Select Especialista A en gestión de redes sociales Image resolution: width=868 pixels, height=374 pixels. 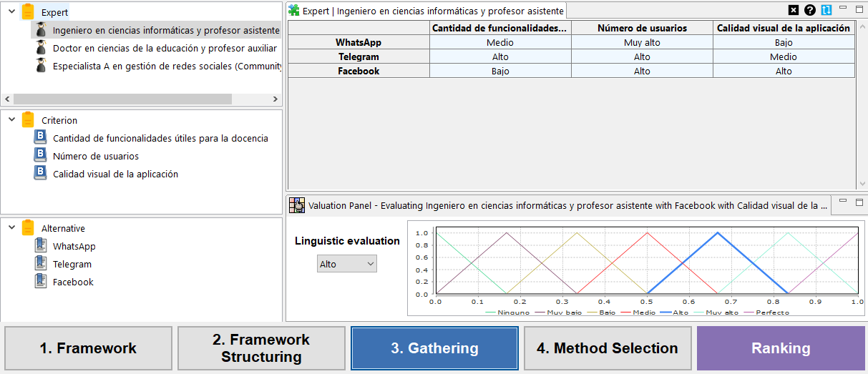(166, 66)
